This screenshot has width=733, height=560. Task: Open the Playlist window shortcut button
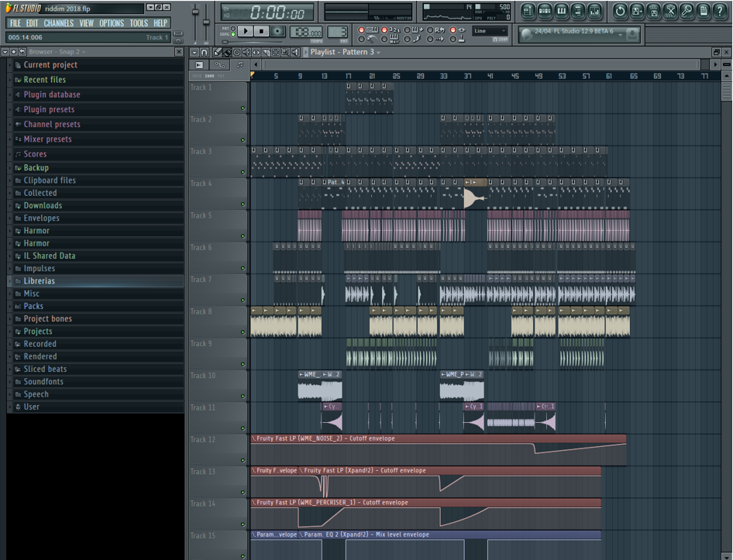tap(528, 11)
